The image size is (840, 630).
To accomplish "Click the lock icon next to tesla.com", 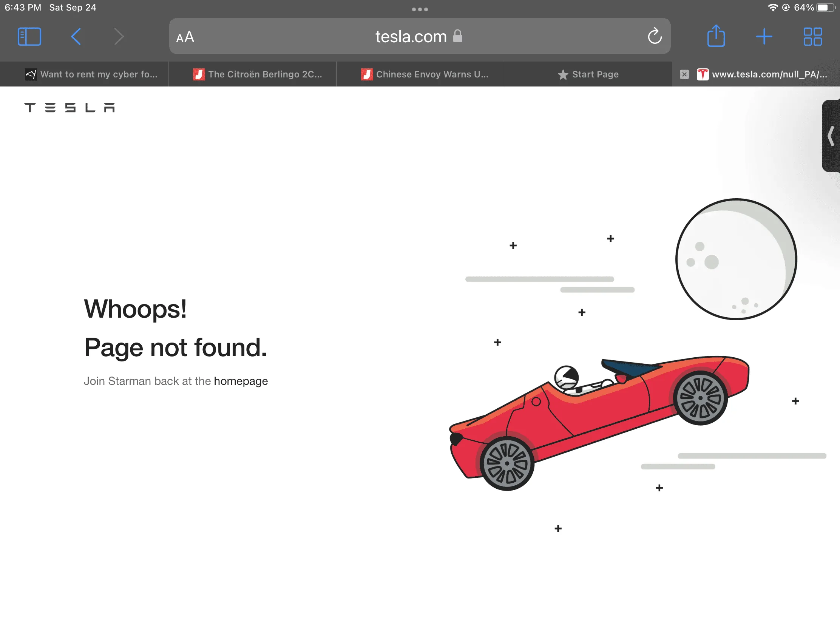I will (458, 36).
